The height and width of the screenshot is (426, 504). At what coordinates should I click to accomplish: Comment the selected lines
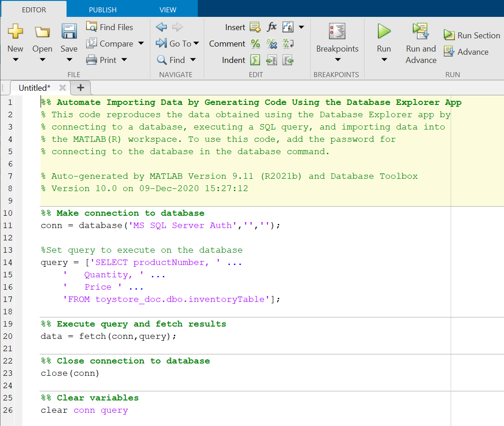click(x=255, y=44)
